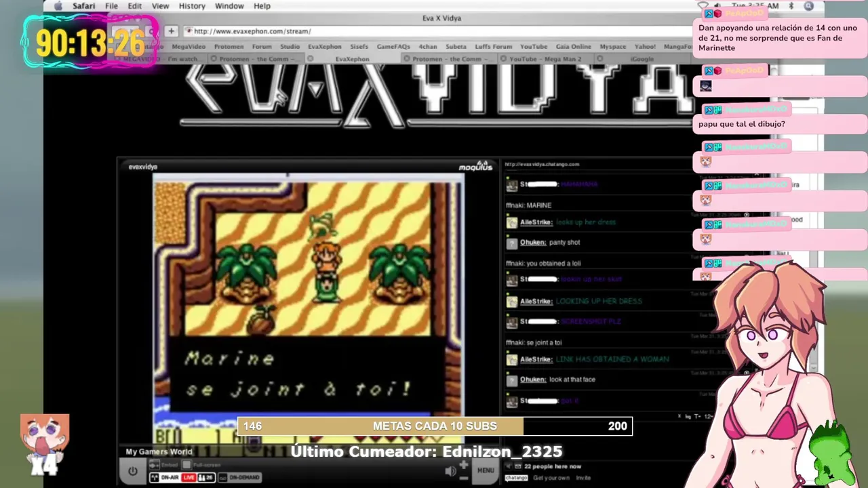Increase volume with the plus button
Screen dimensions: 868x488
pos(464,465)
